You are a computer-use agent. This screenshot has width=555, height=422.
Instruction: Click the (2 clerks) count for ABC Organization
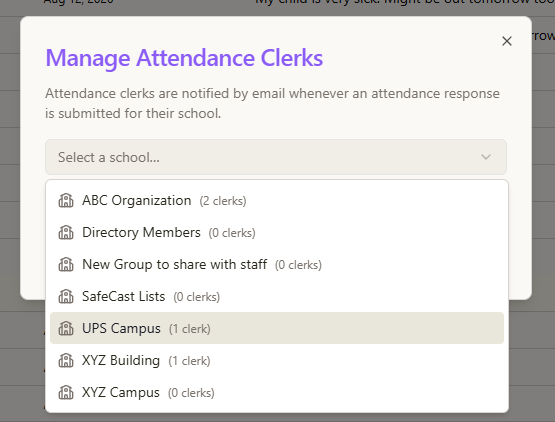pos(223,201)
